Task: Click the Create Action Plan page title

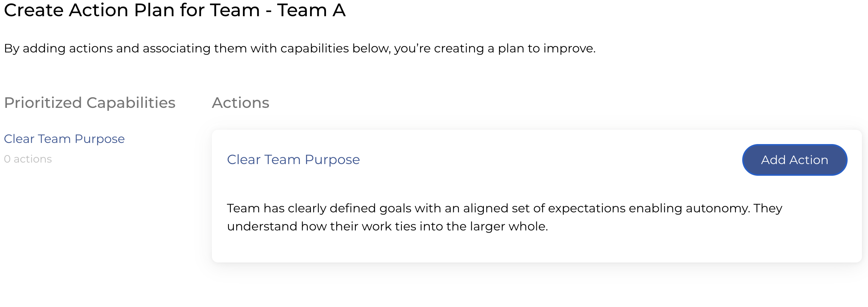Action: (175, 10)
